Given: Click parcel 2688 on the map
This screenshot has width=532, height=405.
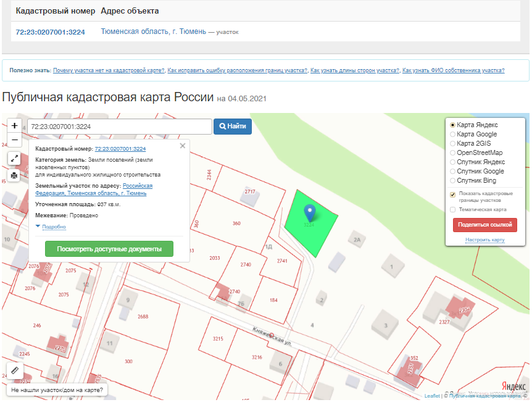Looking at the screenshot, I should (143, 316).
